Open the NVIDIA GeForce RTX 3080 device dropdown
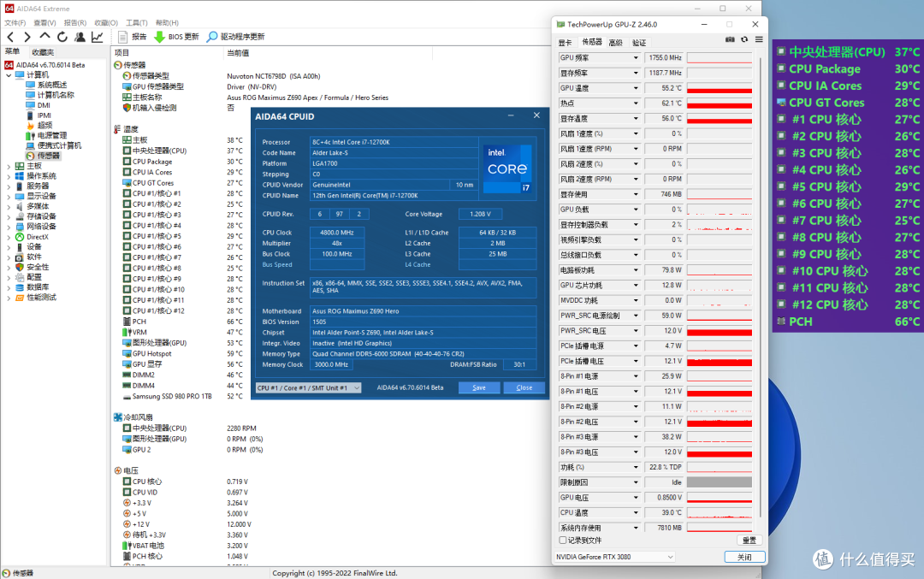924x579 pixels. point(614,557)
